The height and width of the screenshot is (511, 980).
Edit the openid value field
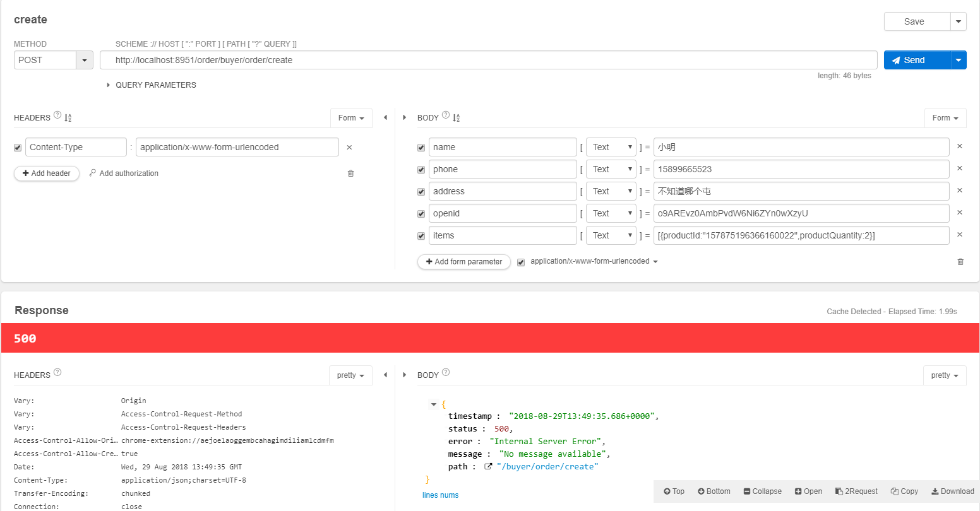(801, 213)
